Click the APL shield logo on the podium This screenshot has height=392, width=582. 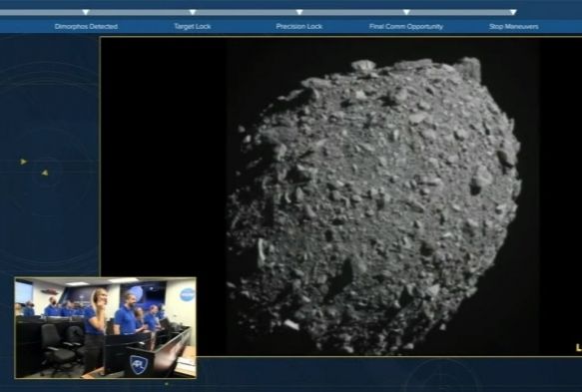click(x=139, y=364)
